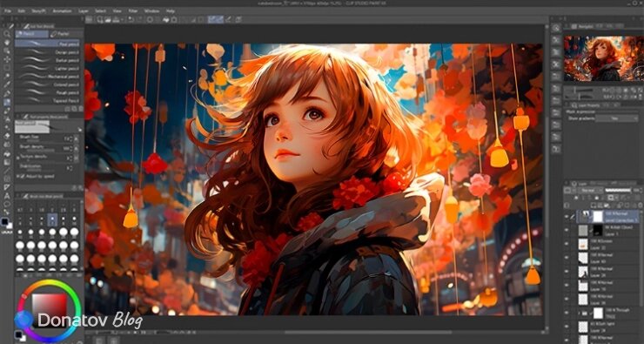Hide the Add (Glow) Layer 1 eye icon
This screenshot has width=644, height=344.
point(567,230)
